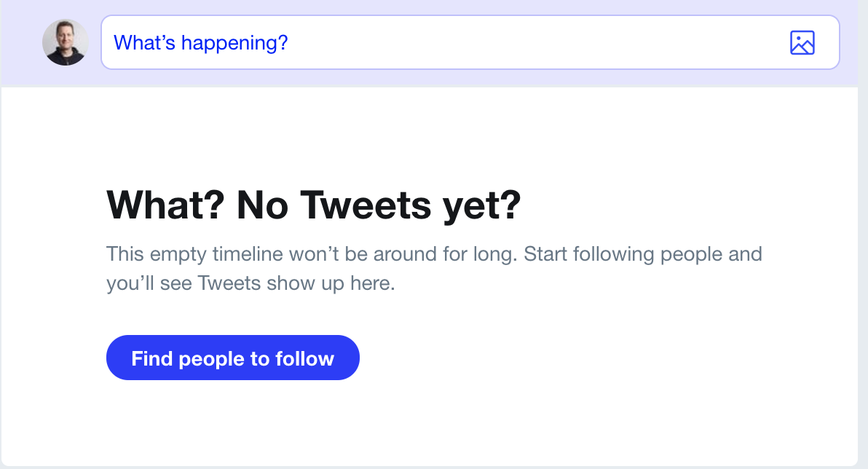Click the add photo icon in compose box
The height and width of the screenshot is (469, 868).
click(802, 43)
